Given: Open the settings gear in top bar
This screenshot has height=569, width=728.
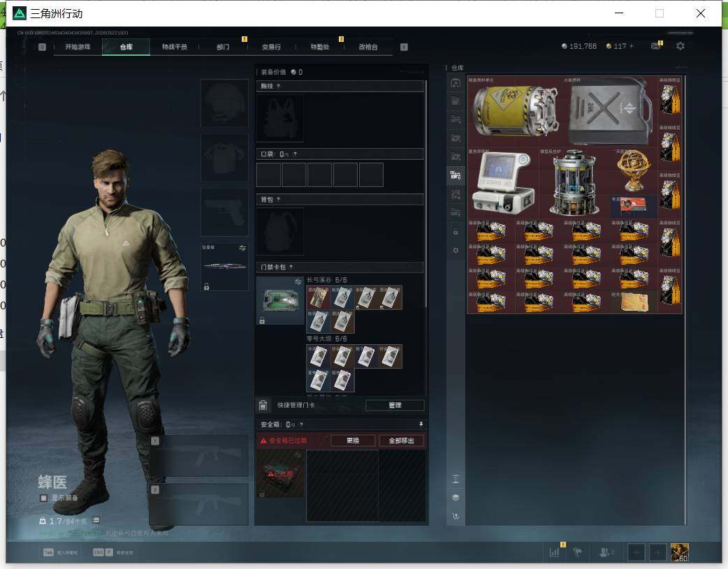Looking at the screenshot, I should click(680, 46).
